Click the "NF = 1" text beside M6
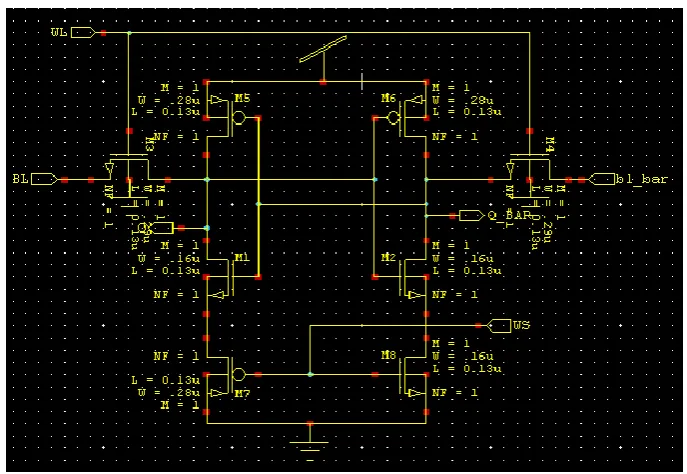This screenshot has width=687, height=474. [455, 137]
